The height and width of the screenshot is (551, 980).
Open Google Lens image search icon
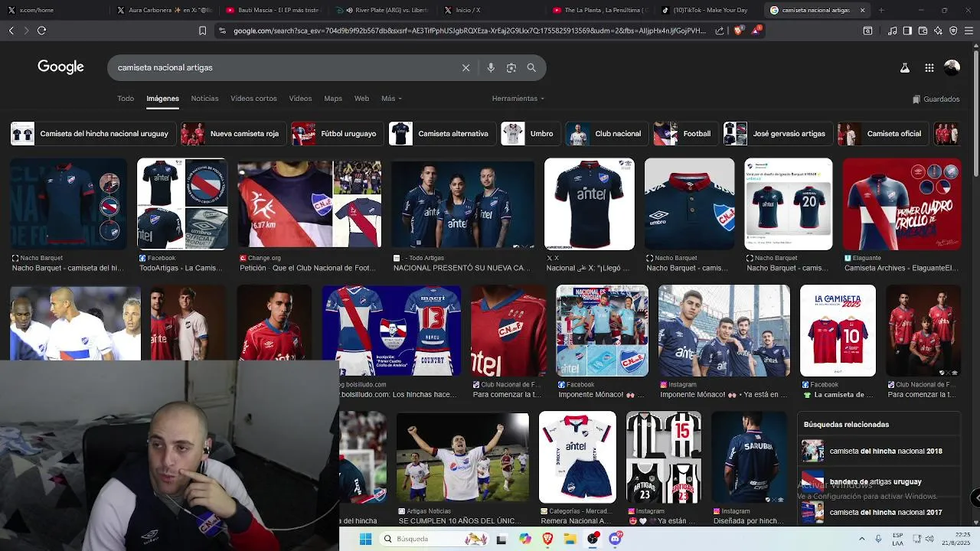(511, 67)
